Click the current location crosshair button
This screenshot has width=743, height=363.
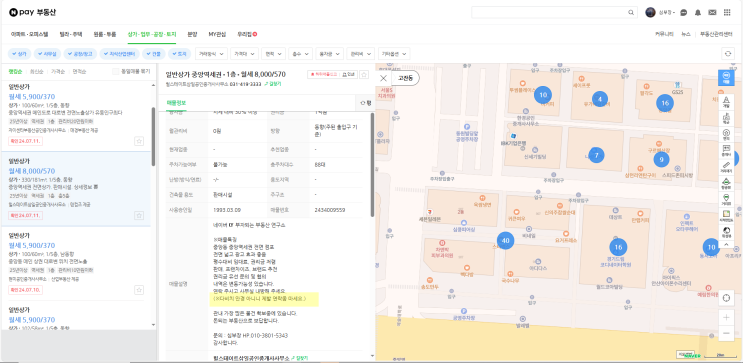tap(726, 299)
